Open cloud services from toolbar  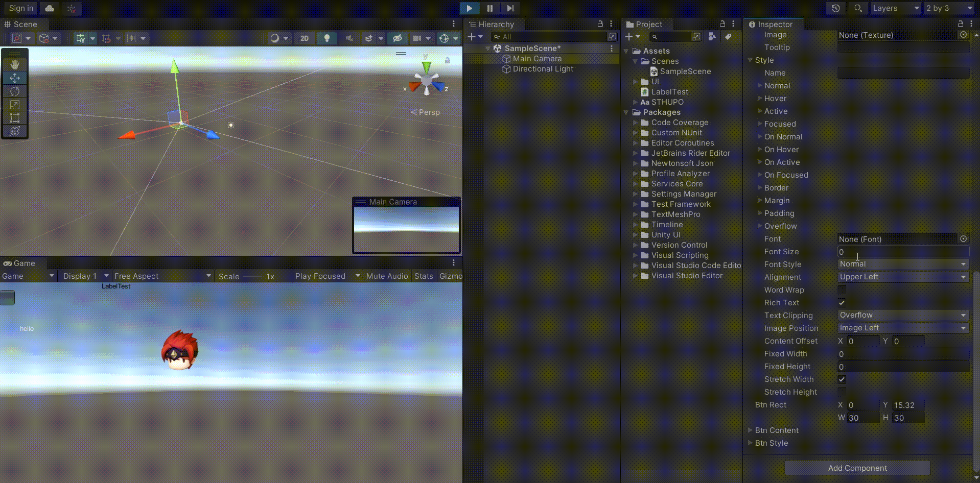(50, 8)
